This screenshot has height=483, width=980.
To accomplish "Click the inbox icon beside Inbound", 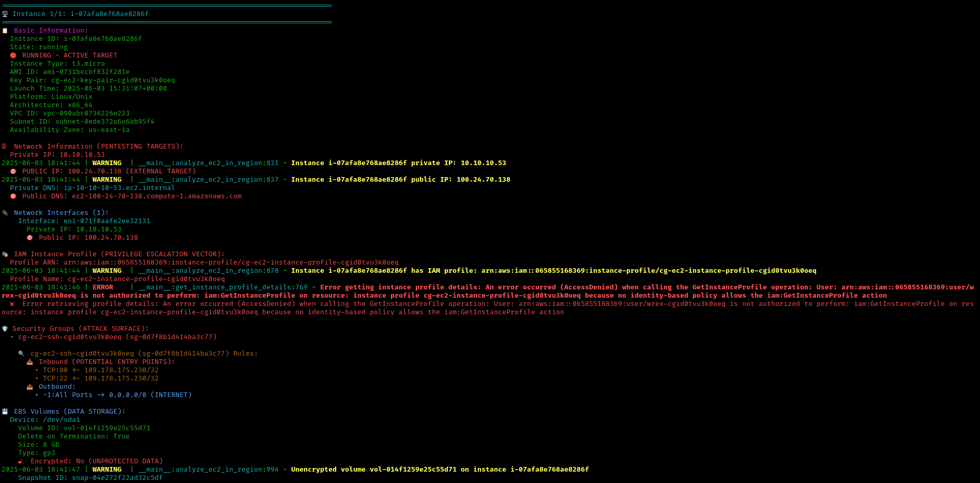I will 29,362.
